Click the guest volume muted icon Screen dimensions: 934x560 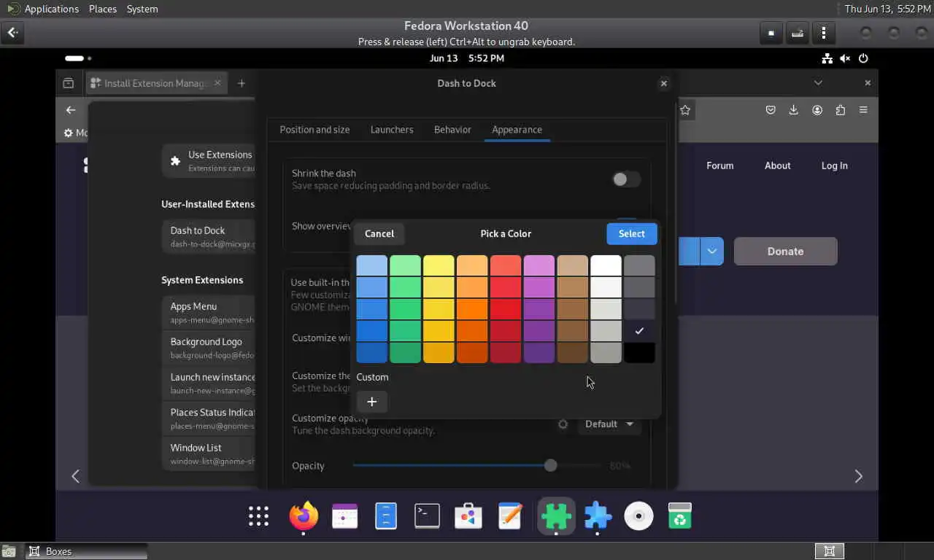[845, 58]
